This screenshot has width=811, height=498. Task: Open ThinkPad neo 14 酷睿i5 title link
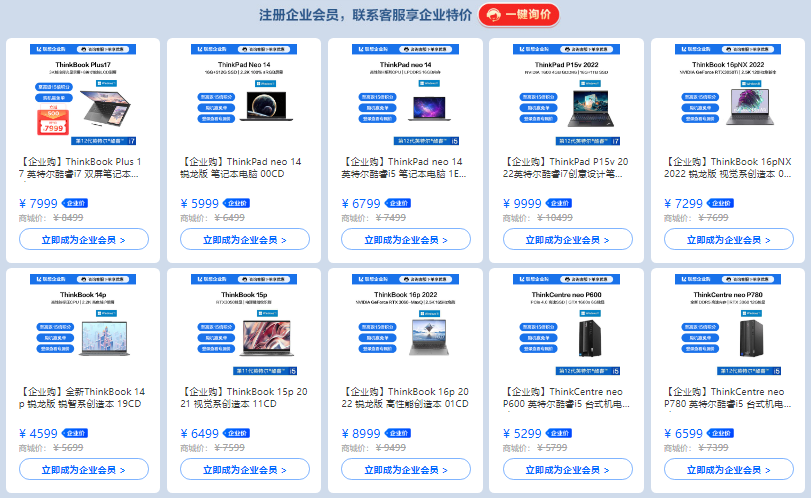[403, 168]
